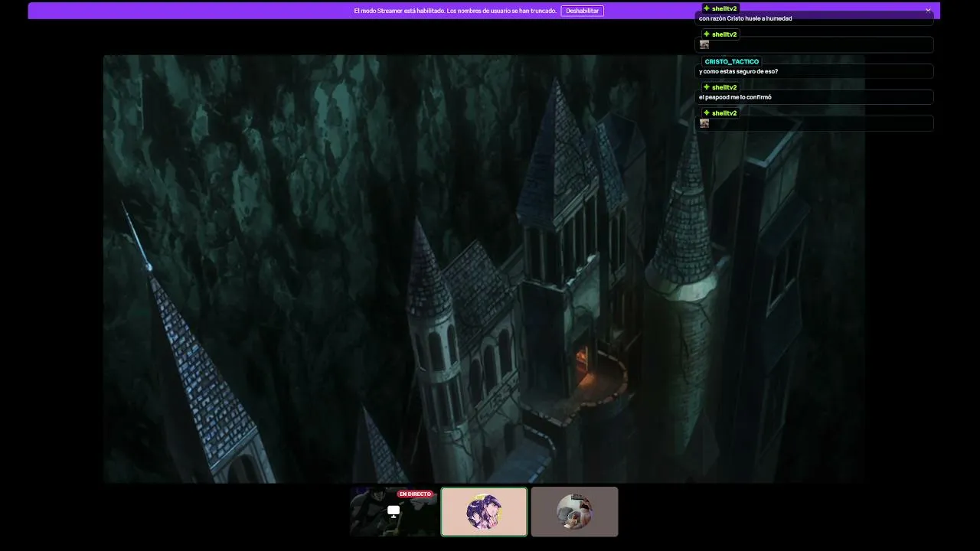Select the gray participant tile with photo avatar

pos(574,511)
